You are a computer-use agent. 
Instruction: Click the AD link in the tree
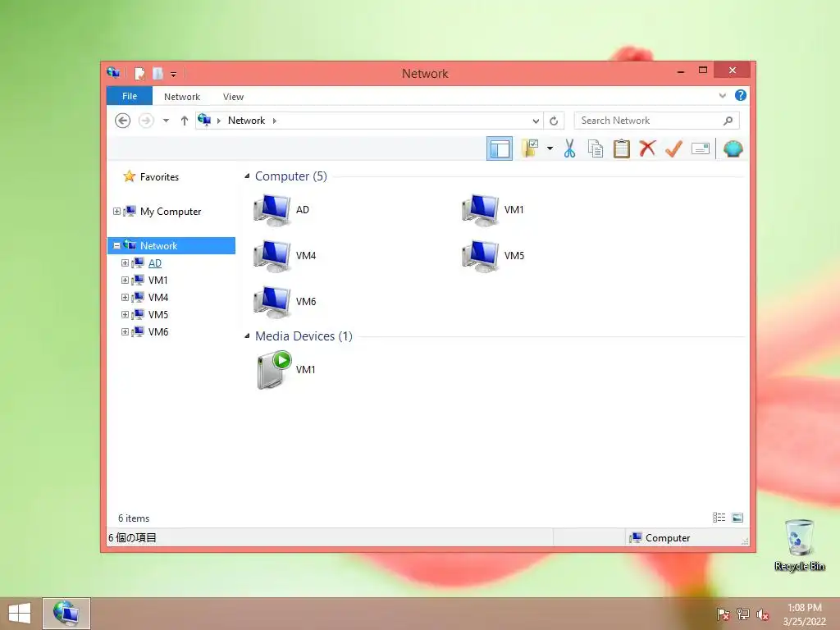pyautogui.click(x=155, y=263)
